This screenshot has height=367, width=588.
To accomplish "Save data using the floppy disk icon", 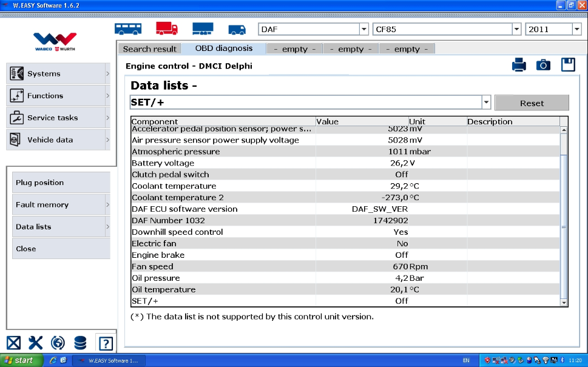I will click(568, 64).
